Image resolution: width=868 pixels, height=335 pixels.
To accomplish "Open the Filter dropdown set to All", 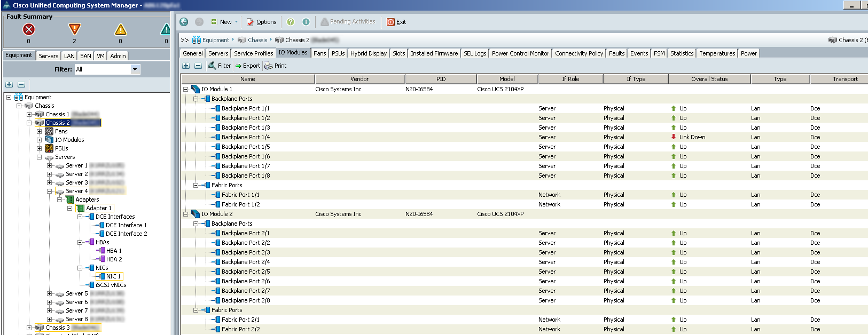I will tap(135, 69).
